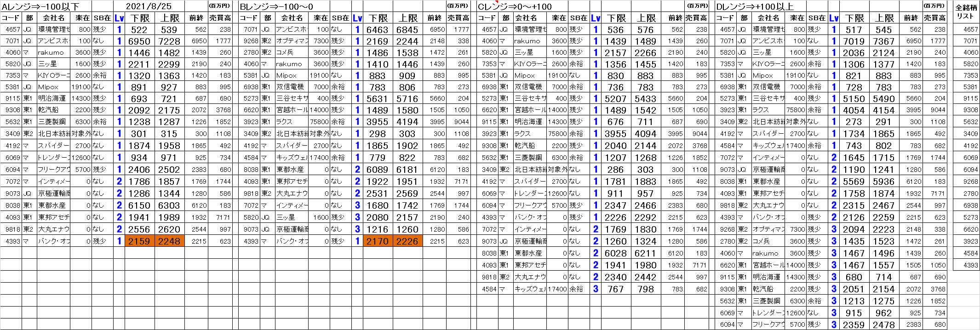Click the cell showing 2478

[x=884, y=324]
